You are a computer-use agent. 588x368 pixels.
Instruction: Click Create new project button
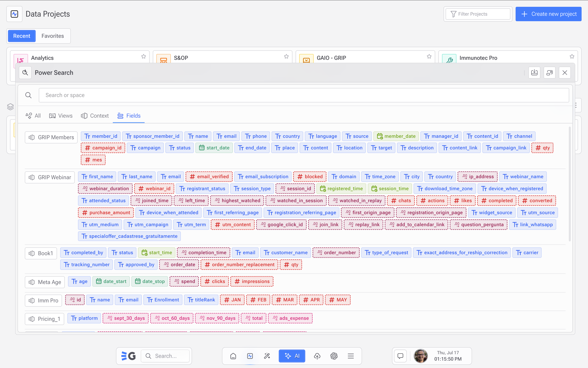(x=548, y=14)
